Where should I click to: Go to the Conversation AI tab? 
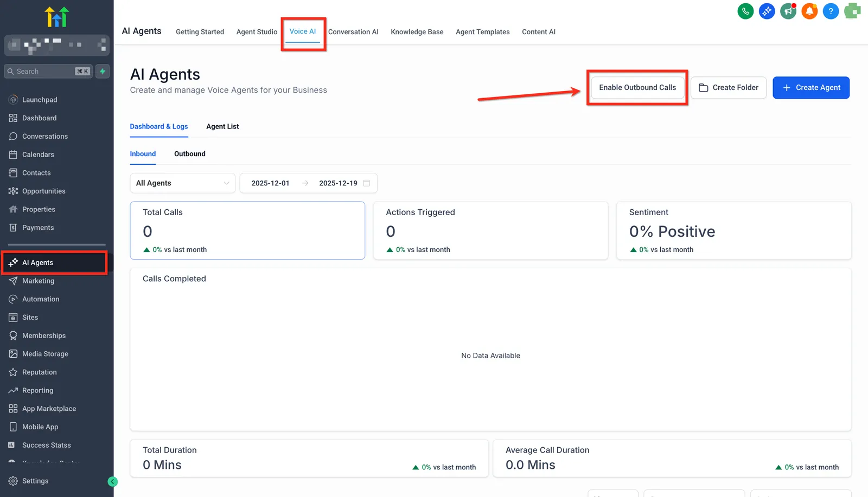click(353, 32)
